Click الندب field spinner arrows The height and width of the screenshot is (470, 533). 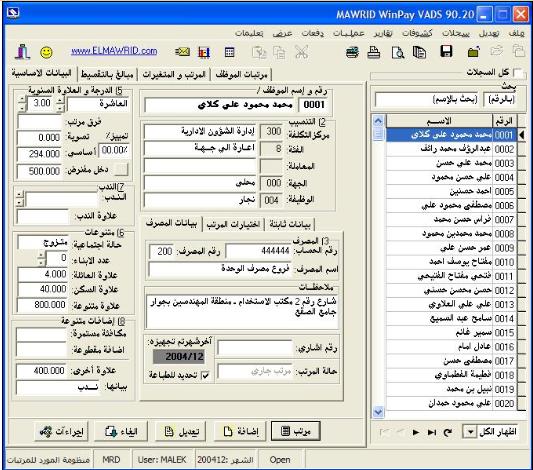pos(20,198)
